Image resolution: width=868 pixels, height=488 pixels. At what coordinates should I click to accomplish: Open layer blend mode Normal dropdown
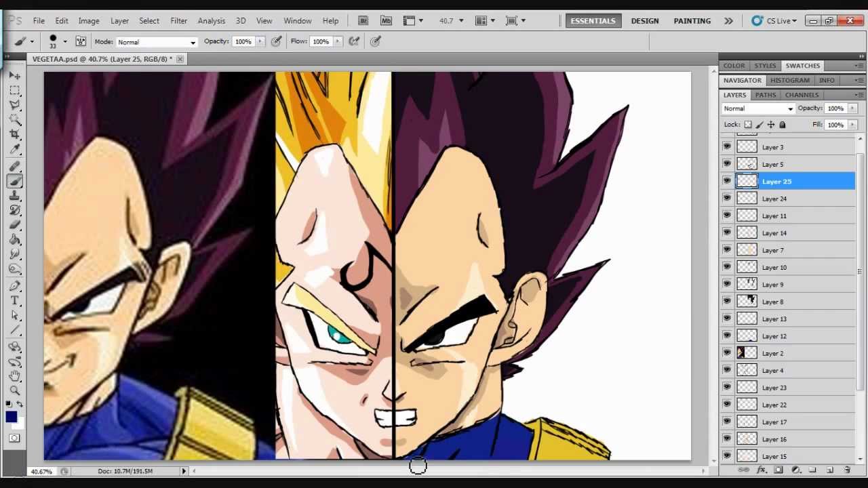(x=758, y=108)
